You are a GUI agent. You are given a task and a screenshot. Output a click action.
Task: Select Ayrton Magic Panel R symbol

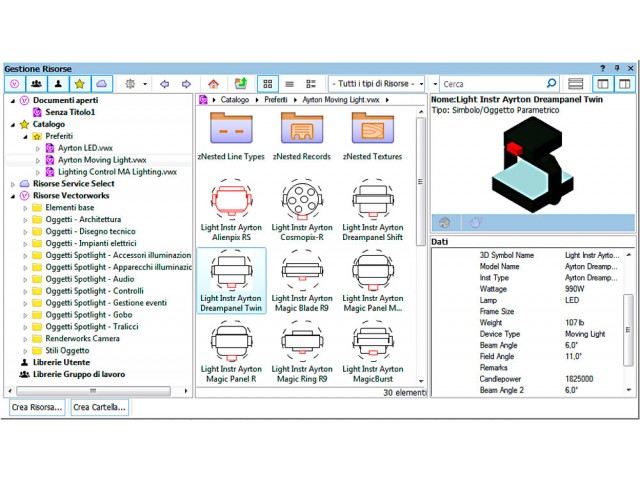point(231,351)
